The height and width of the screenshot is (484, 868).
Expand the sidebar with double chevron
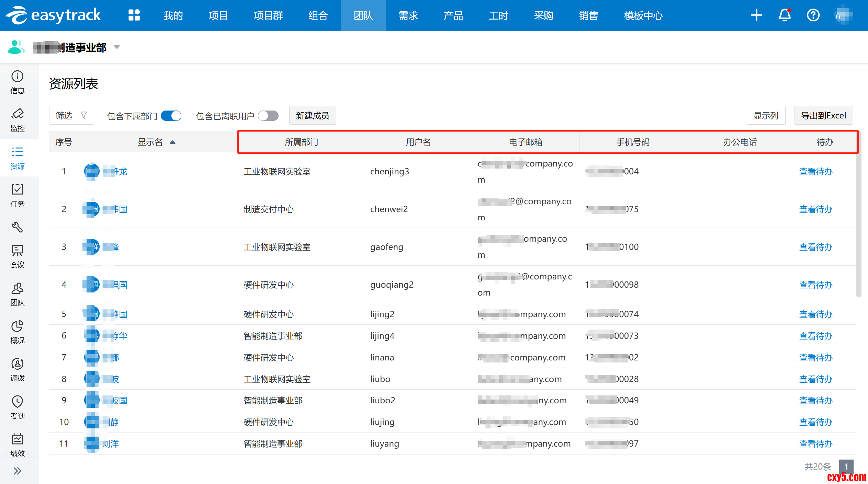pos(18,471)
